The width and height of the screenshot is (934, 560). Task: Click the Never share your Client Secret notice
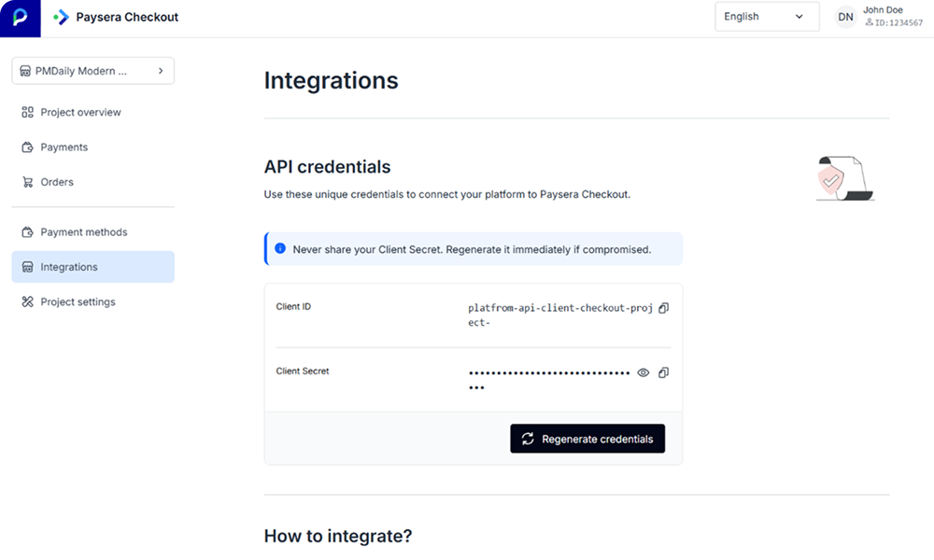(472, 249)
